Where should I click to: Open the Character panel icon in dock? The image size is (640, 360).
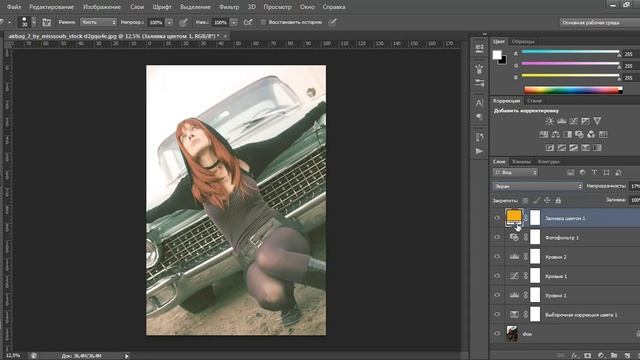coord(479,102)
